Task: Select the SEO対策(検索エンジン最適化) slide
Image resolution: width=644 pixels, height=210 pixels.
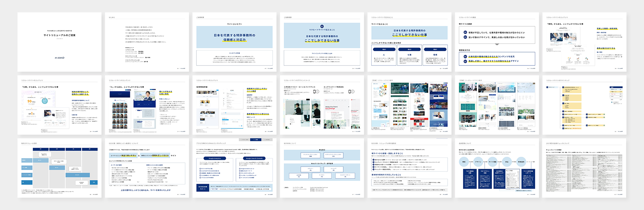Action: coord(147,168)
